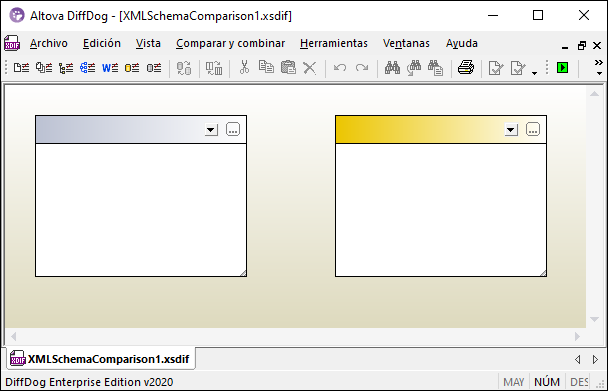Screen dimensions: 608x391
Task: Click the Cut scissors icon
Action: pyautogui.click(x=244, y=67)
